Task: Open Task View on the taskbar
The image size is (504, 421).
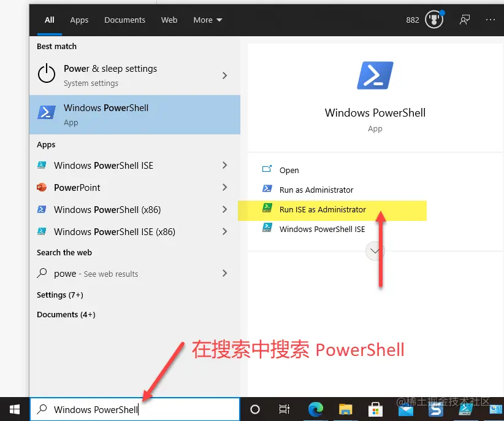Action: (284, 409)
